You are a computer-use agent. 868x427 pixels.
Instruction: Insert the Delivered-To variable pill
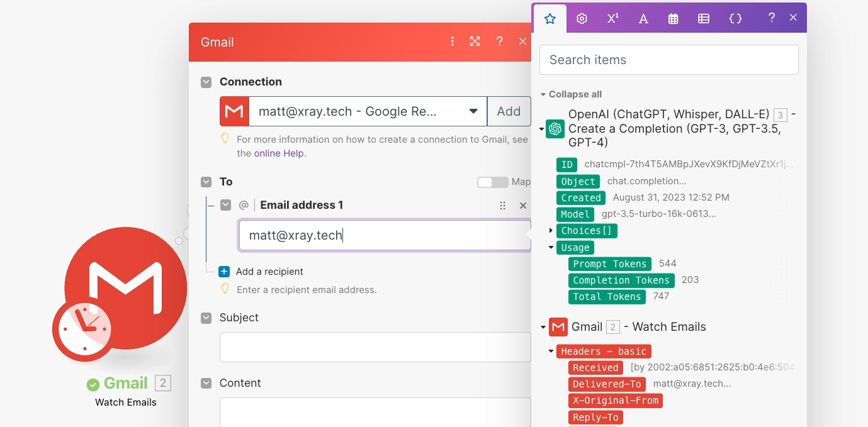click(607, 384)
